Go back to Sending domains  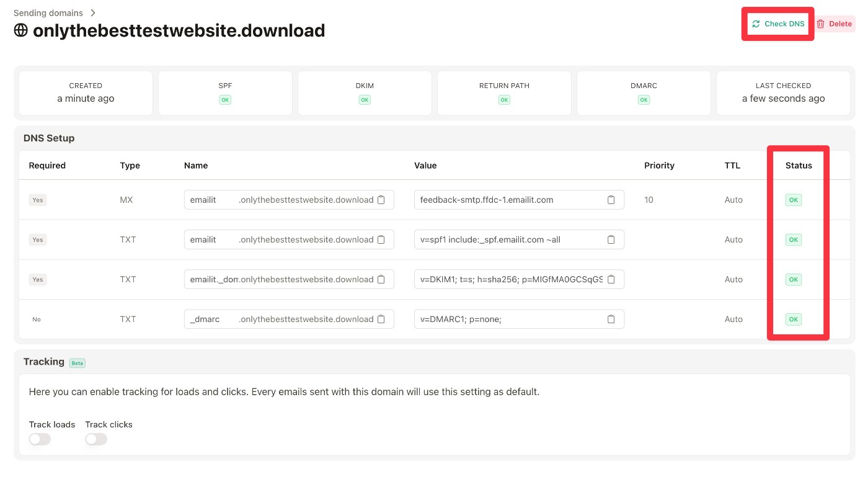tap(56, 13)
